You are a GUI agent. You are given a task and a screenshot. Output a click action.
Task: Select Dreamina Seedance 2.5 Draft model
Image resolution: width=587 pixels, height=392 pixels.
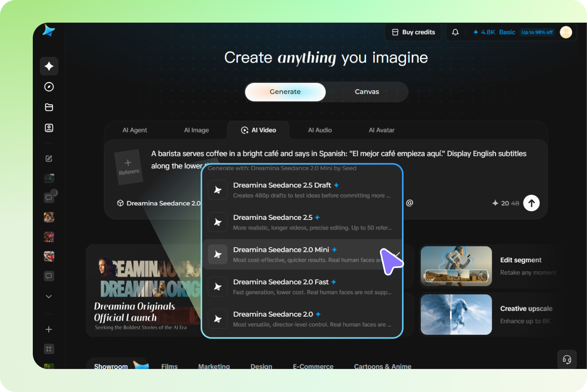(x=302, y=190)
